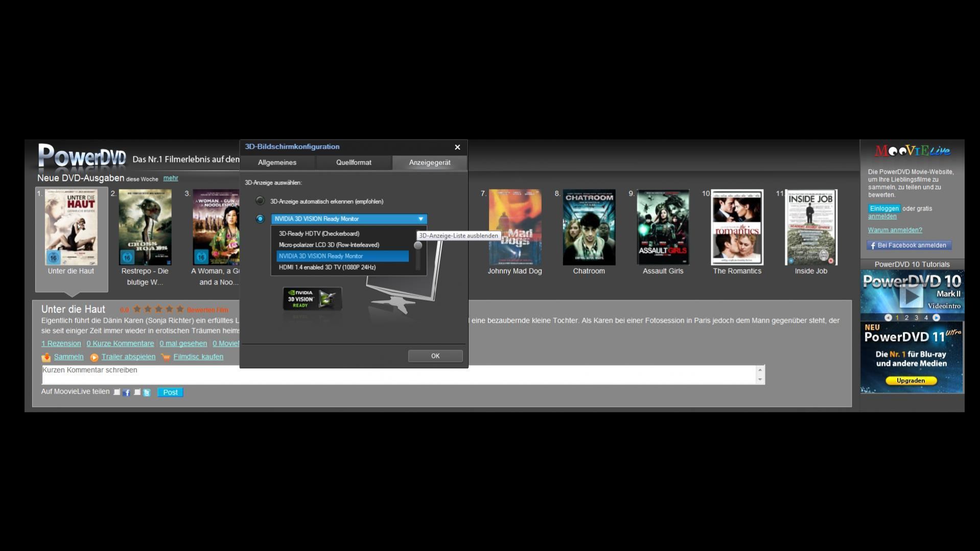Choose Micro-polarizer LCD 3D (Row-Interleaved) option
This screenshot has width=980, height=551.
point(342,245)
